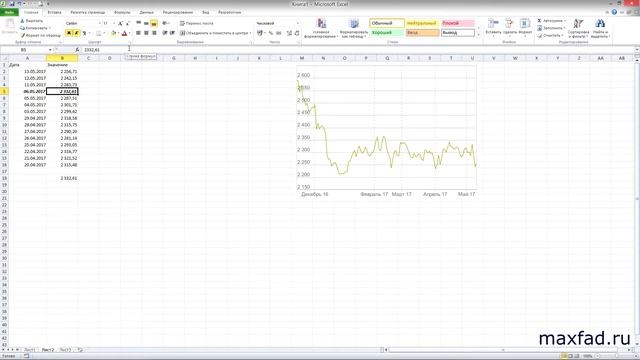Open the number format (Числовой) dropdown
Image resolution: width=640 pixels, height=360 pixels.
coord(298,23)
